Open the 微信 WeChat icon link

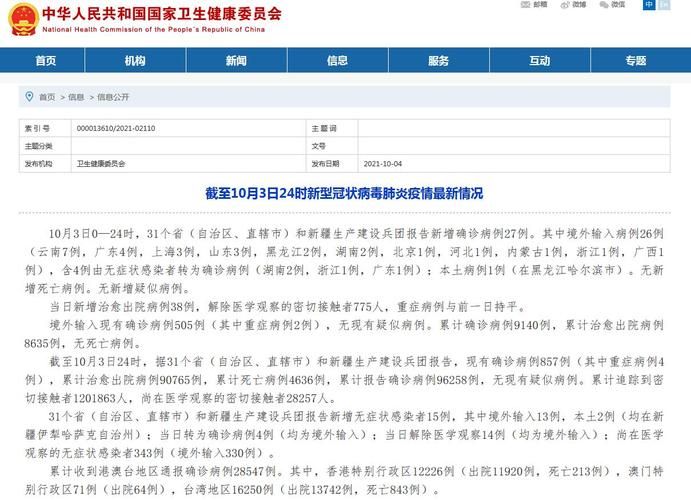point(612,5)
